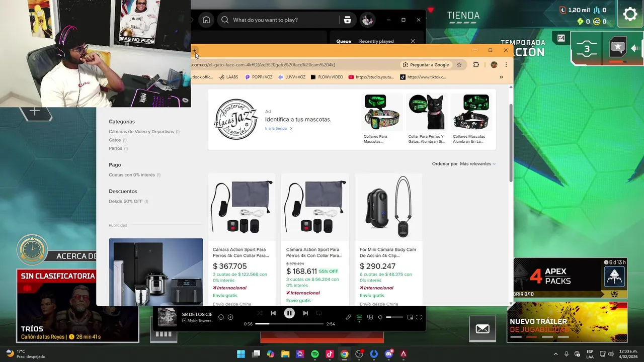
Task: Filter by Cámaras de Video y Deportivas
Action: 141,132
